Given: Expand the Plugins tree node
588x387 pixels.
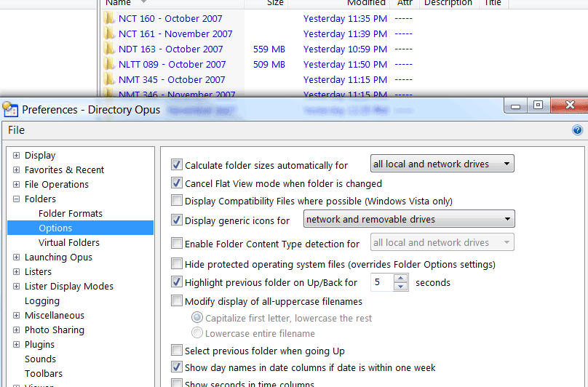Looking at the screenshot, I should (x=16, y=345).
